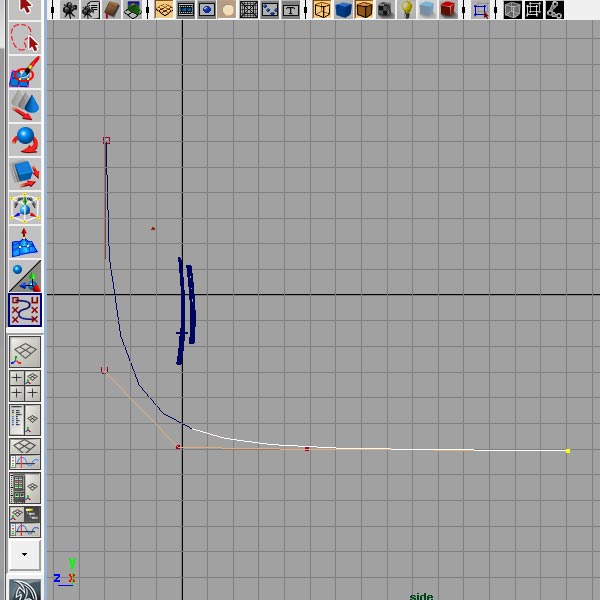Reselect the last used CV Curve tool
This screenshot has width=600, height=600.
[x=24, y=310]
